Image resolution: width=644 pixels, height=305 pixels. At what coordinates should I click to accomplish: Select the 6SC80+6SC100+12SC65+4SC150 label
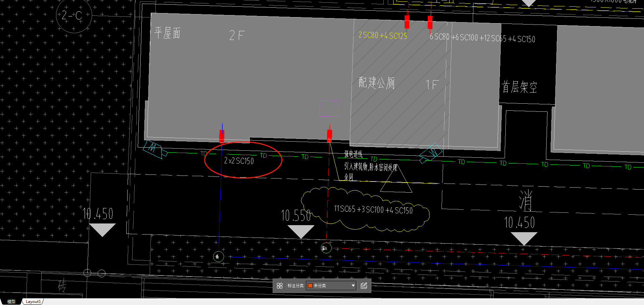482,38
